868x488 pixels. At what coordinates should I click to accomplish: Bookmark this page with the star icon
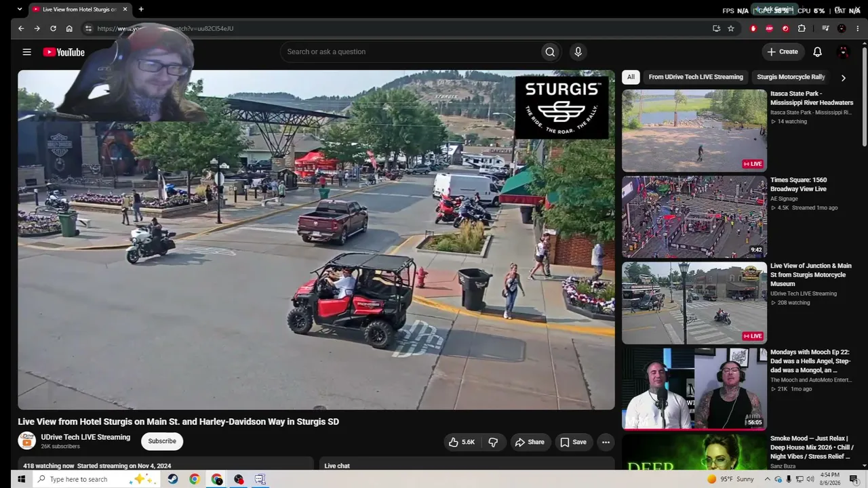point(731,28)
